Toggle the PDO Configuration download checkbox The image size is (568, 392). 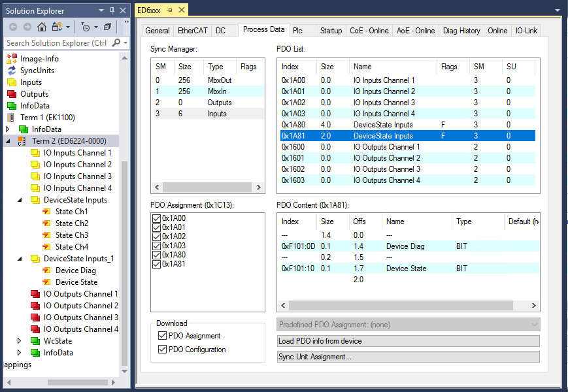[x=163, y=350]
